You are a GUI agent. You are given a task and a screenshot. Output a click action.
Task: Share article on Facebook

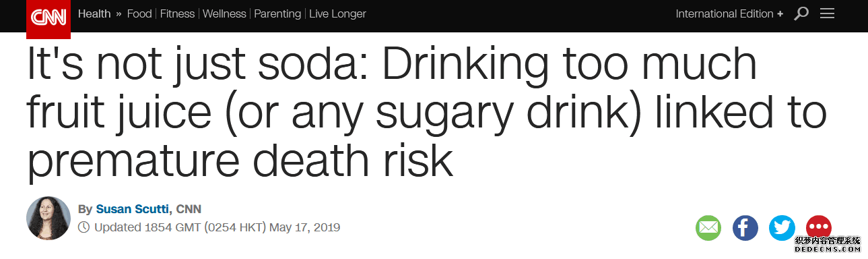pos(745,228)
